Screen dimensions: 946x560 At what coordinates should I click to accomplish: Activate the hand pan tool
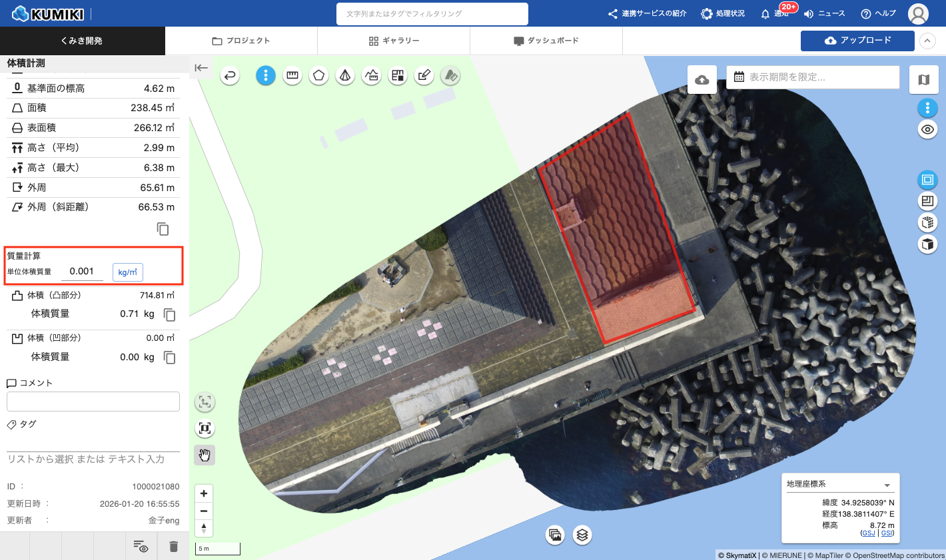(205, 455)
